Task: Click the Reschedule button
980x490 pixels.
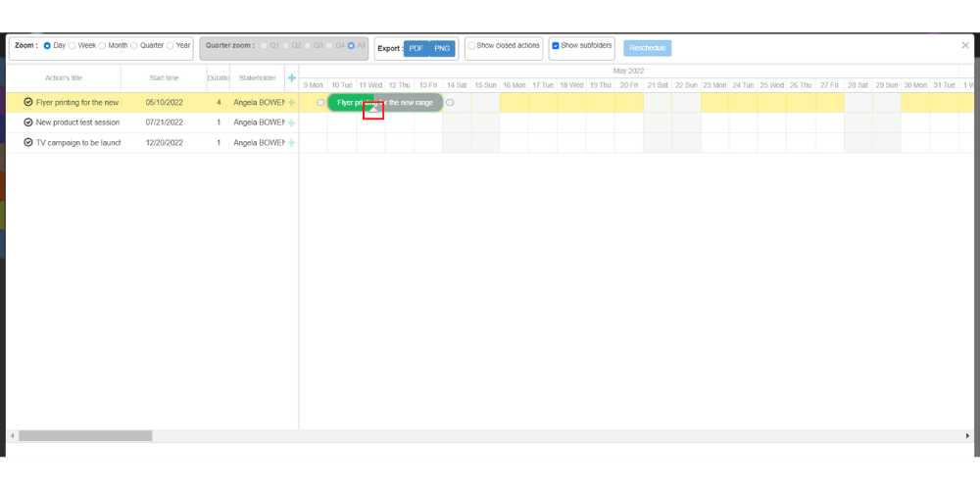Action: 647,48
